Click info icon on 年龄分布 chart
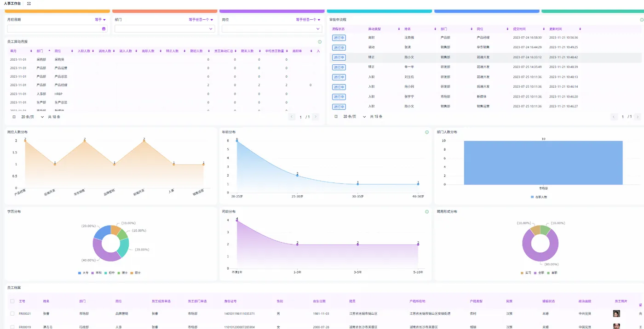 coord(427,132)
